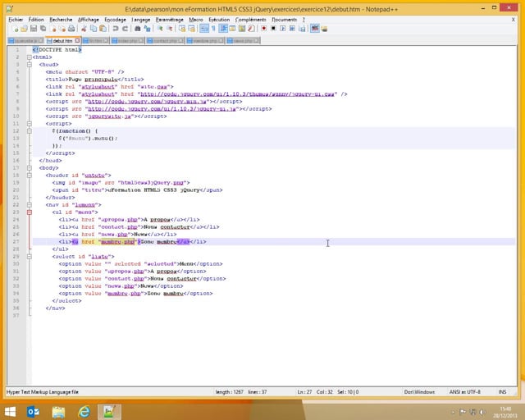
Task: Click the Save All toolbar icon
Action: tap(43, 29)
